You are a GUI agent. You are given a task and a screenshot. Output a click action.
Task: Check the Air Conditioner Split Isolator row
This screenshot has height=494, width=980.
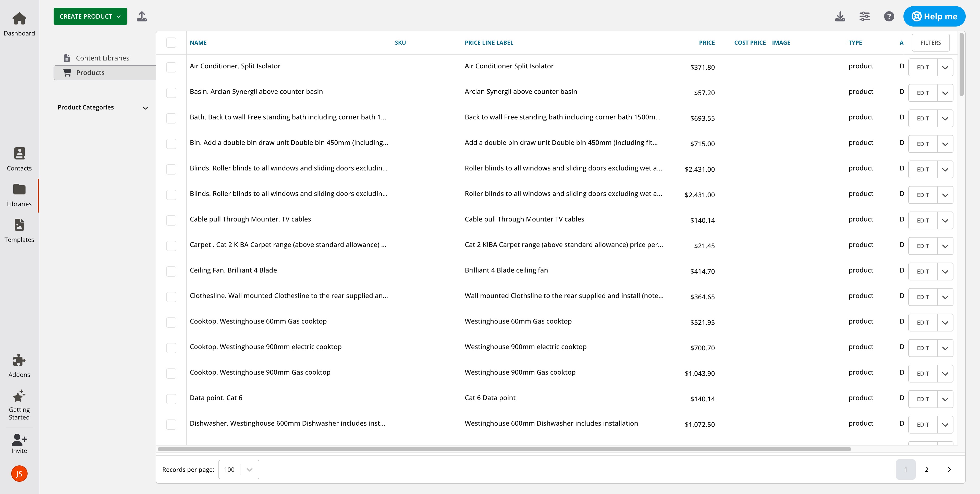click(x=171, y=67)
